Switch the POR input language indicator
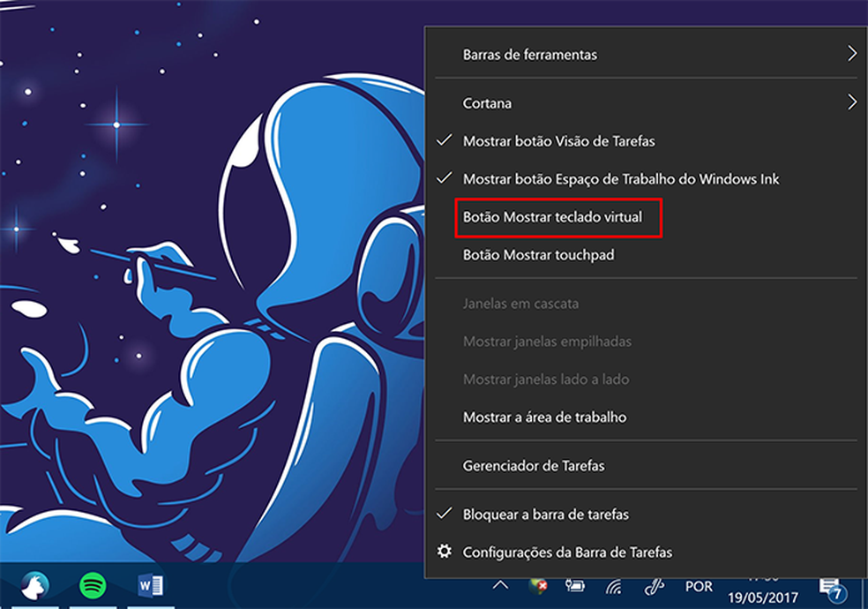The width and height of the screenshot is (868, 609). 699,586
